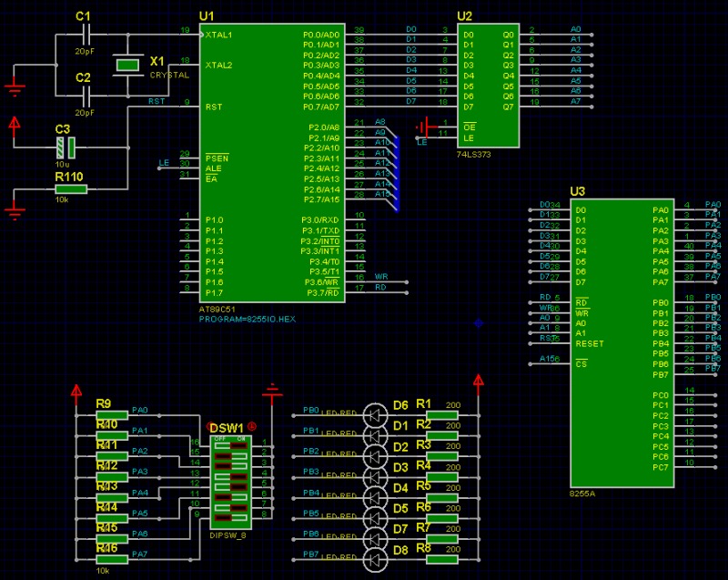
Task: Select the C3 10u electrolytic capacitor
Action: pyautogui.click(x=63, y=146)
